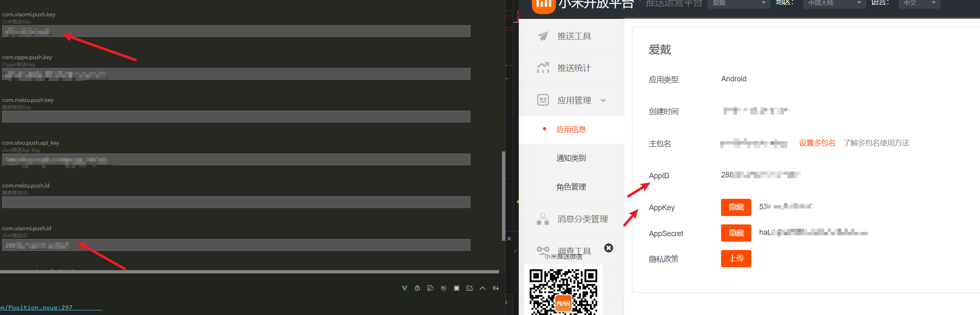Click the rerun play icon
The height and width of the screenshot is (315, 980).
tap(444, 288)
